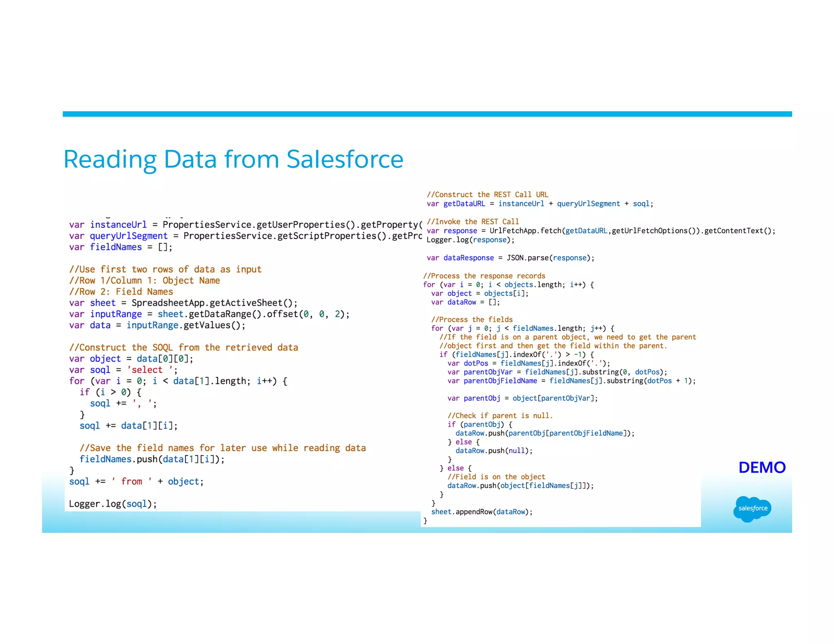Click the line var instanceUrl = PropertiesService.getUserProperties()
The image size is (834, 644).
[x=245, y=225]
